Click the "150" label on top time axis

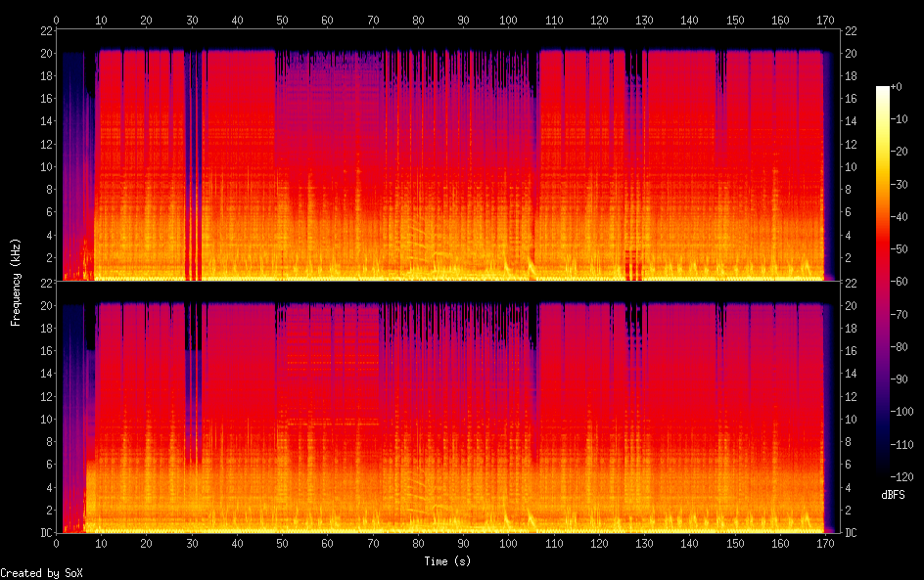[x=735, y=20]
